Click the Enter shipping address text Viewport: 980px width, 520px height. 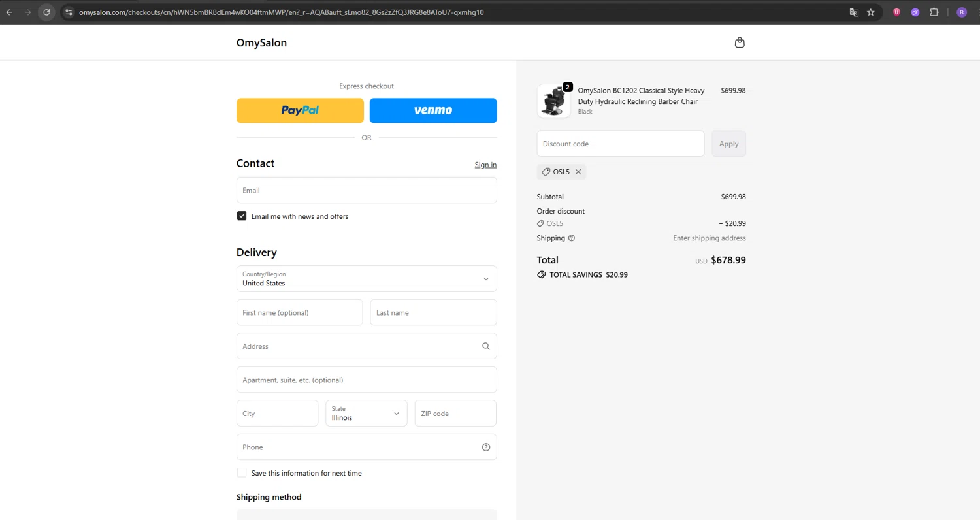710,238
